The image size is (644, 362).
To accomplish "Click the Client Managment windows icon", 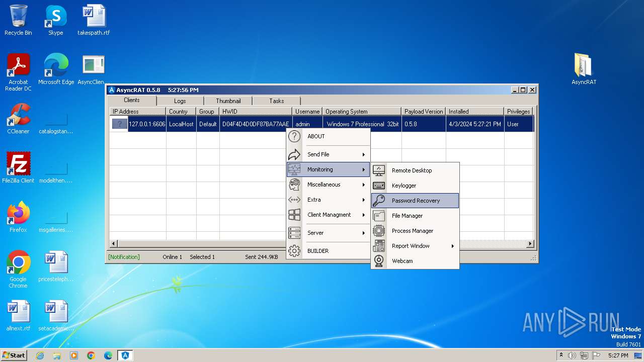I will click(294, 215).
